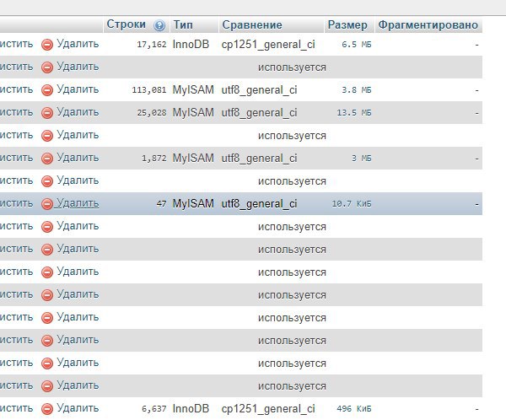Click red delete icon in 17,162 rows row

(47, 45)
